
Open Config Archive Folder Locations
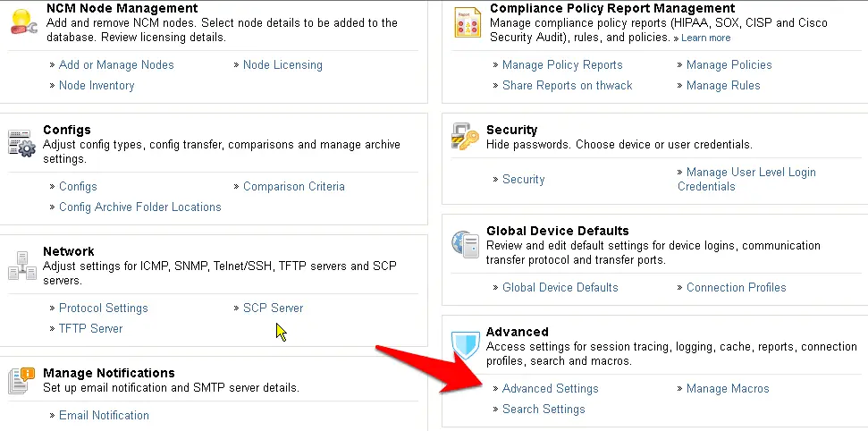[x=140, y=207]
